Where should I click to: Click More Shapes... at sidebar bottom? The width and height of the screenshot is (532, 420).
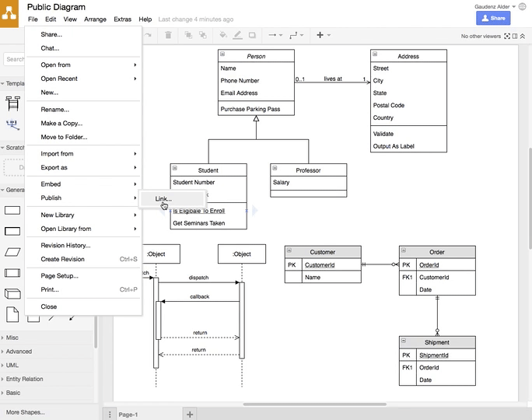click(x=26, y=412)
